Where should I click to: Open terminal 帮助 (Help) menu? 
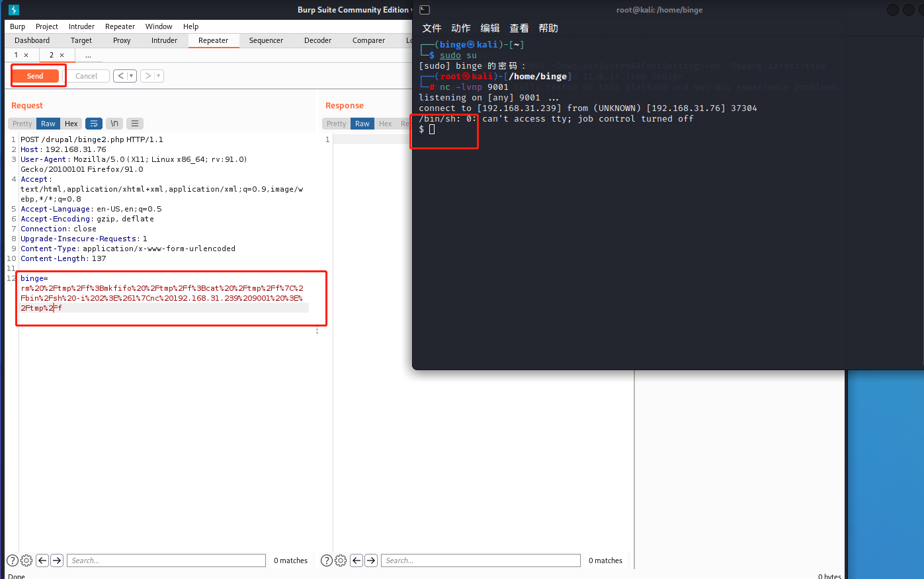click(548, 28)
